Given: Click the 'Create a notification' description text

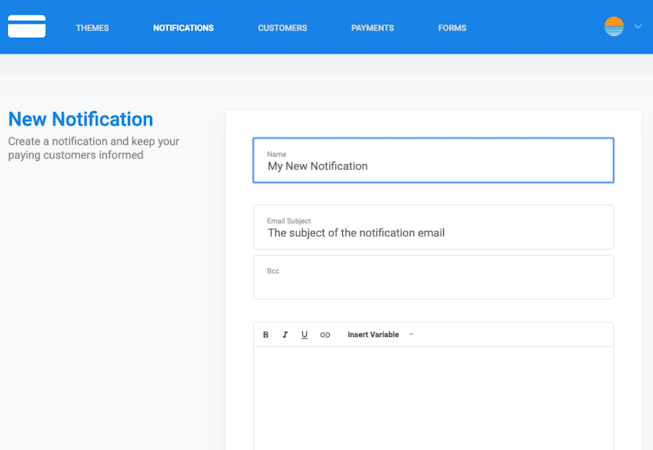Looking at the screenshot, I should coord(94,148).
